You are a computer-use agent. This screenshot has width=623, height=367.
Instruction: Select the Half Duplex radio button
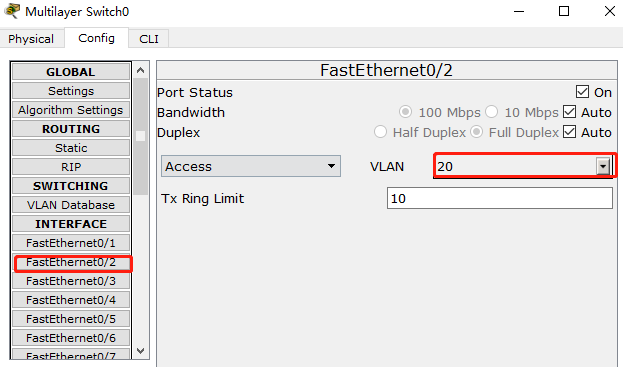click(380, 131)
